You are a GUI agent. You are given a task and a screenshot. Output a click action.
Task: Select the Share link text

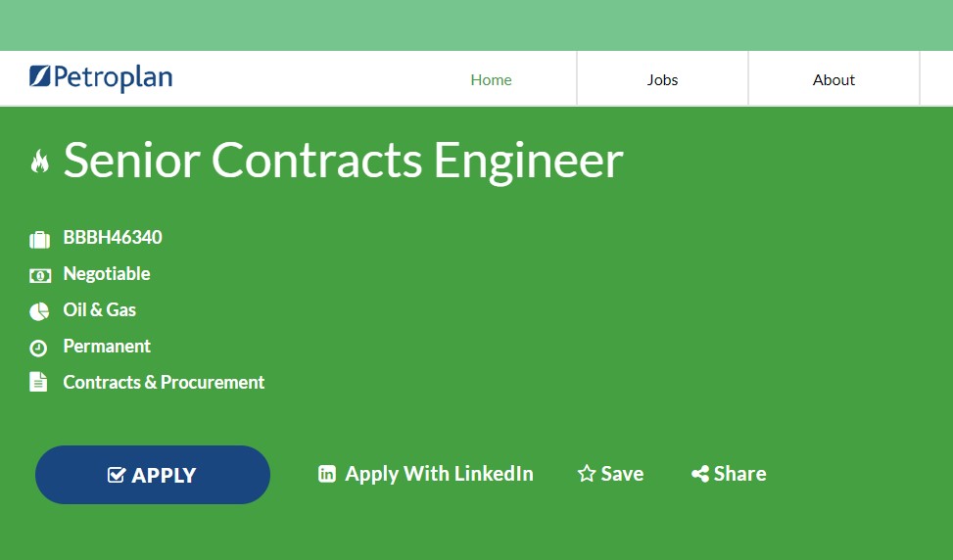[x=739, y=474]
